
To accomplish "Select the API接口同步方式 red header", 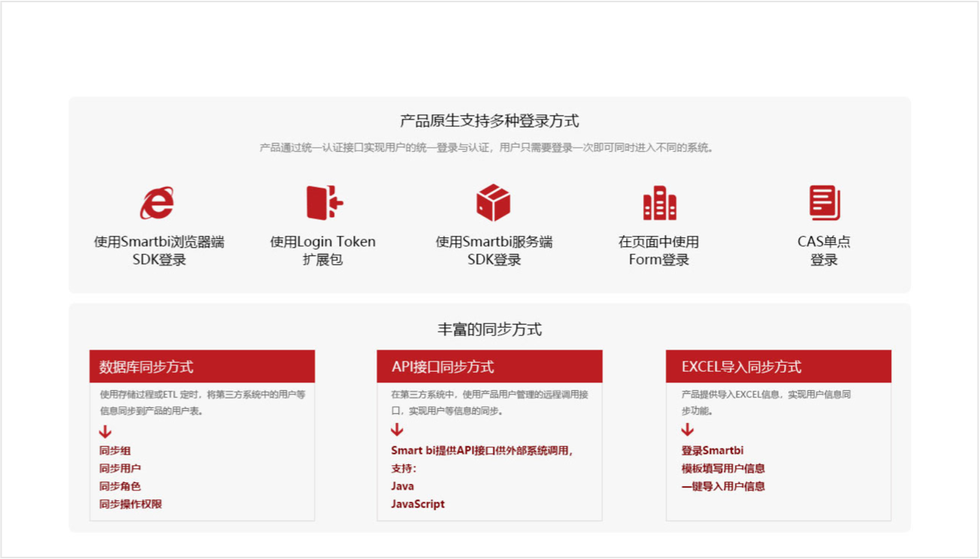I will 489,367.
